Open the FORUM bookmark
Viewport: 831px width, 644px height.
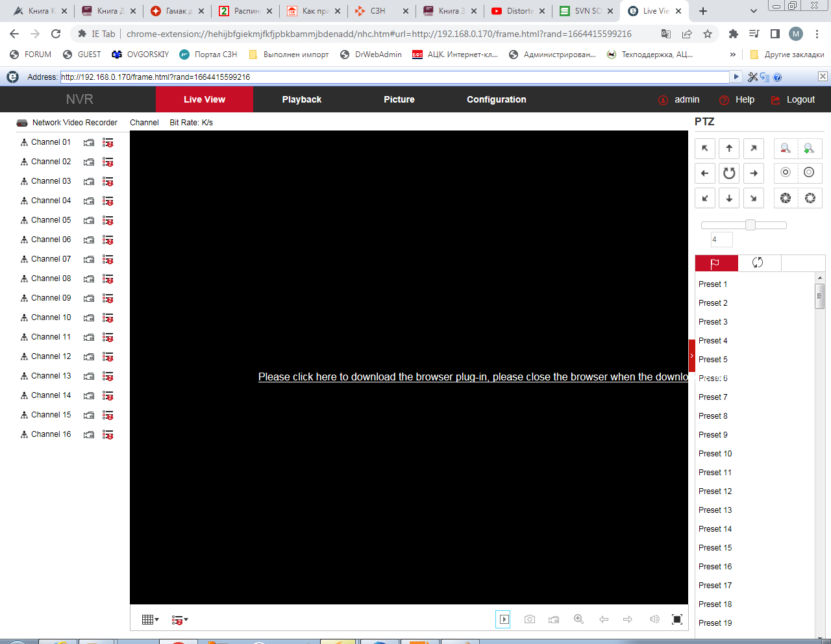click(31, 55)
